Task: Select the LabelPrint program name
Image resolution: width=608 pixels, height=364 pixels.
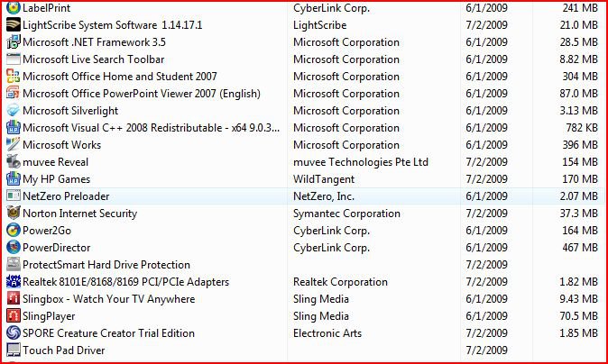Action: [47, 8]
